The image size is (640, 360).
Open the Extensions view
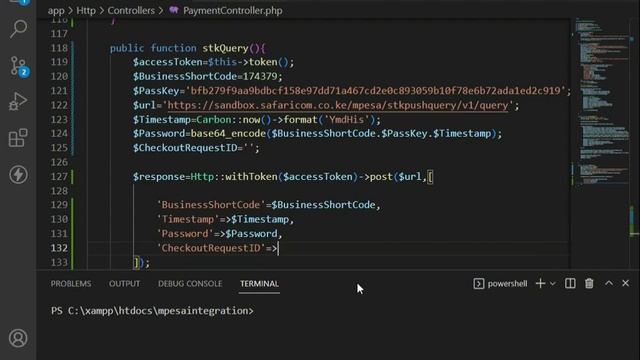(x=18, y=138)
